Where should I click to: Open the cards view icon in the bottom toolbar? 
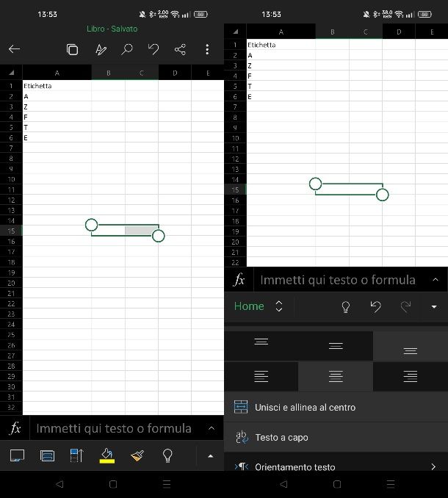[47, 456]
